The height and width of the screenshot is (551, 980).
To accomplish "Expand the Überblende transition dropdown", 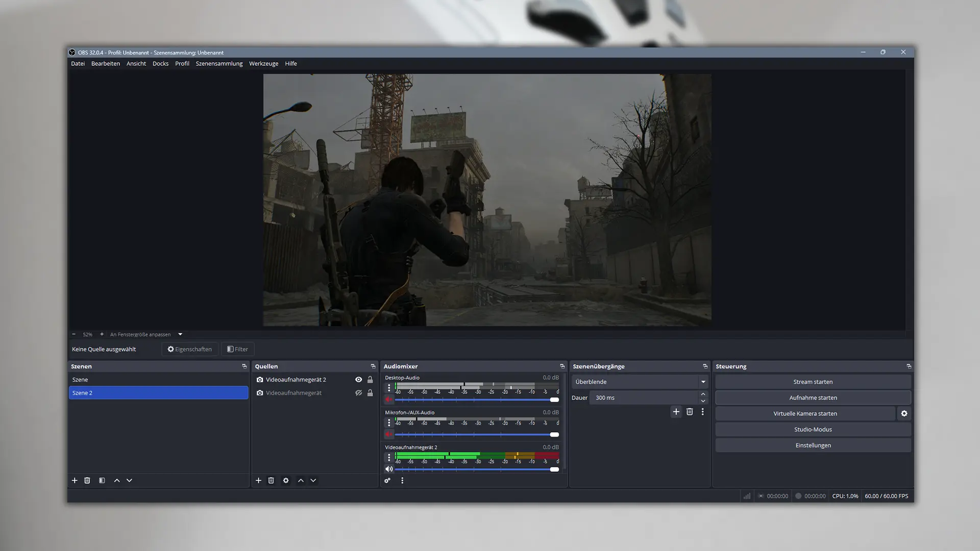I will pos(703,382).
